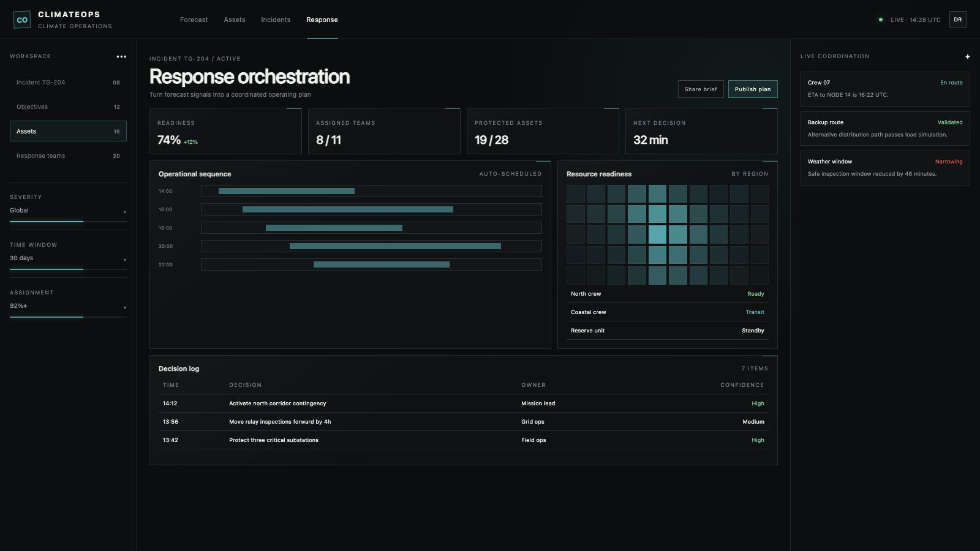The width and height of the screenshot is (980, 551).
Task: Click the brightest cell in readiness heatmap
Action: [x=657, y=234]
